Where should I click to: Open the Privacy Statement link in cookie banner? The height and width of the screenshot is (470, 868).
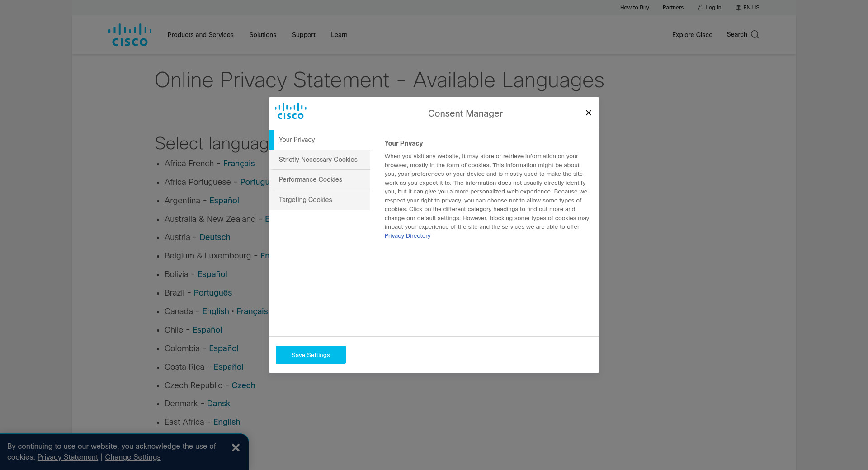[x=68, y=457]
